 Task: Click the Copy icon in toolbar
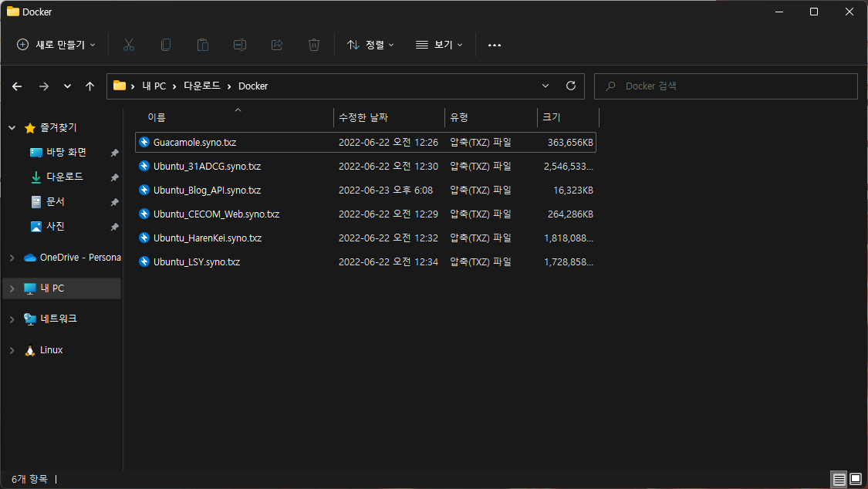tap(166, 45)
